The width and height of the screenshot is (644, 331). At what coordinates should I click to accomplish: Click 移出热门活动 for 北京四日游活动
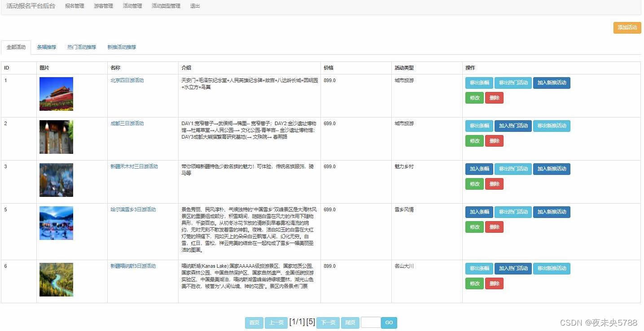513,83
